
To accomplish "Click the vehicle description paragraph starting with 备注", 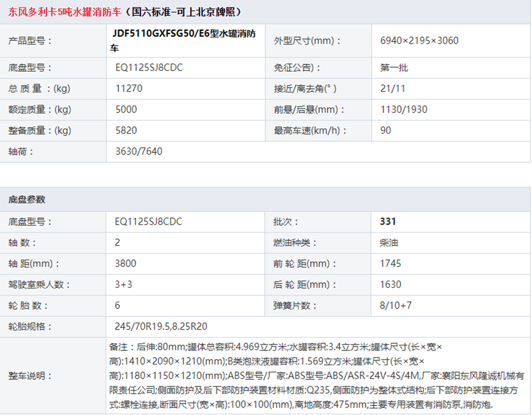I will 317,376.
